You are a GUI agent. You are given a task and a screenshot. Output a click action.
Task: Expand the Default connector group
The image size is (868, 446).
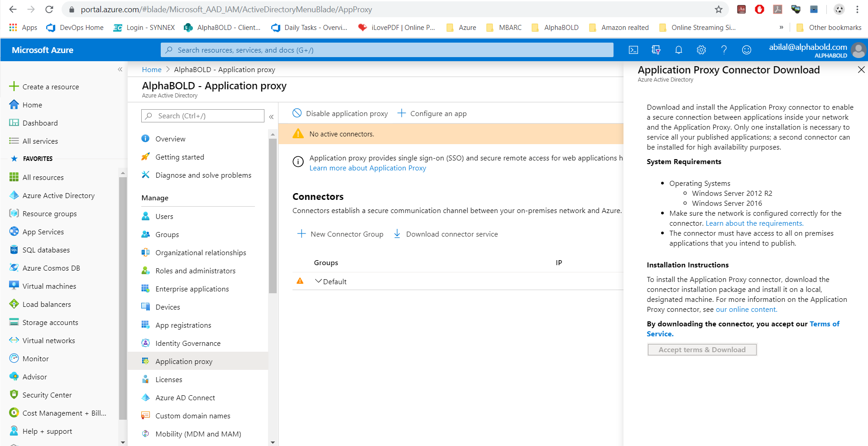(318, 281)
